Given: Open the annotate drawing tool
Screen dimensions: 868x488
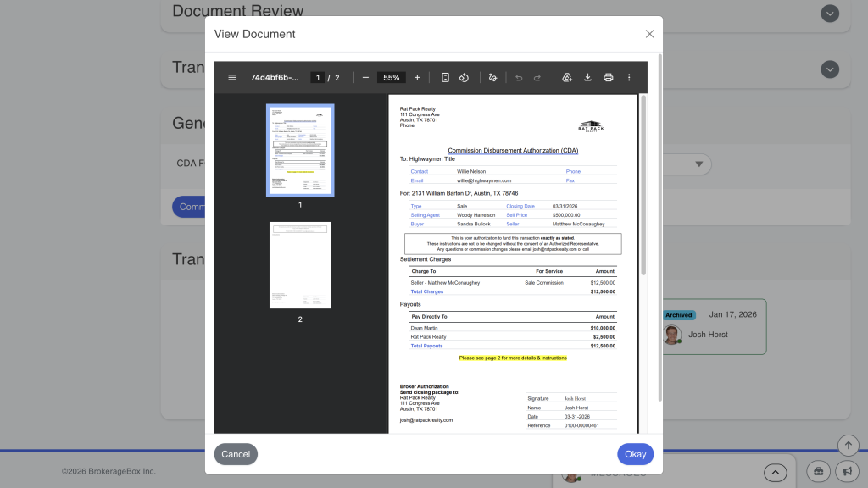Looking at the screenshot, I should [x=492, y=77].
